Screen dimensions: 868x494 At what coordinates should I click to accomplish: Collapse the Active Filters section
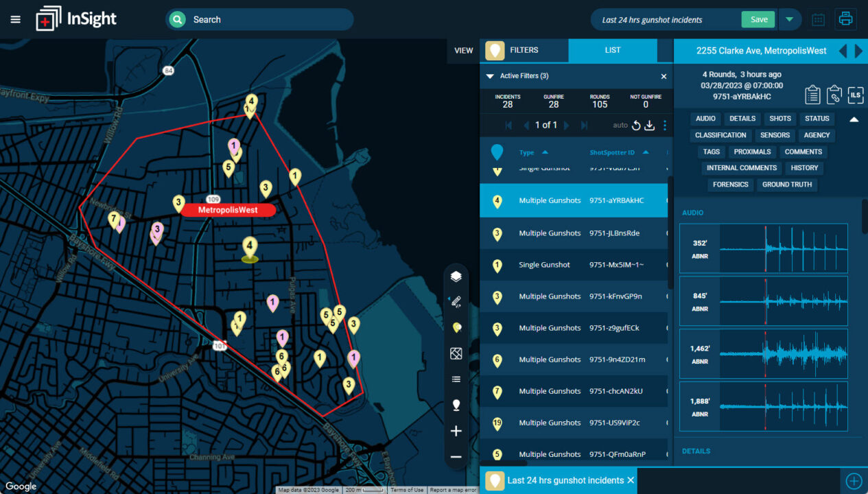pos(490,76)
